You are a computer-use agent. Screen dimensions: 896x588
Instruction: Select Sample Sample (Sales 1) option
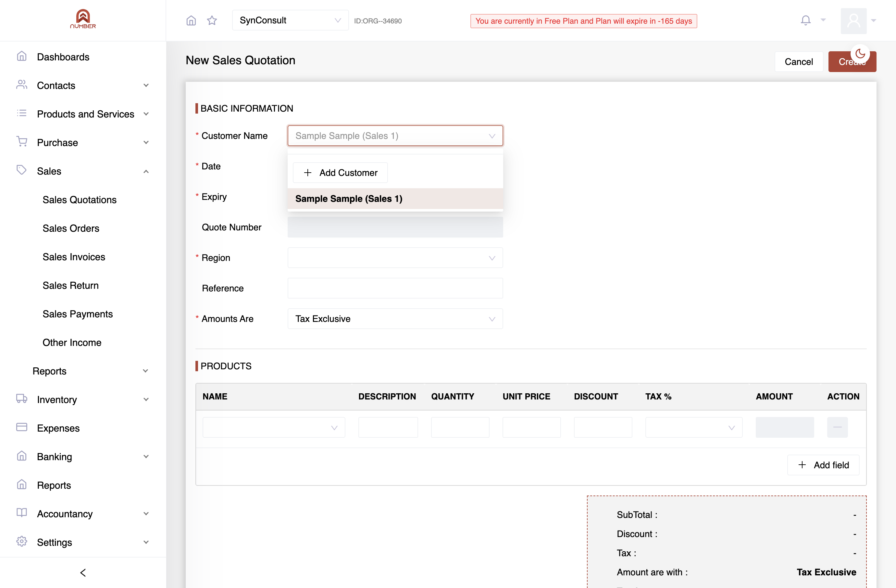395,199
